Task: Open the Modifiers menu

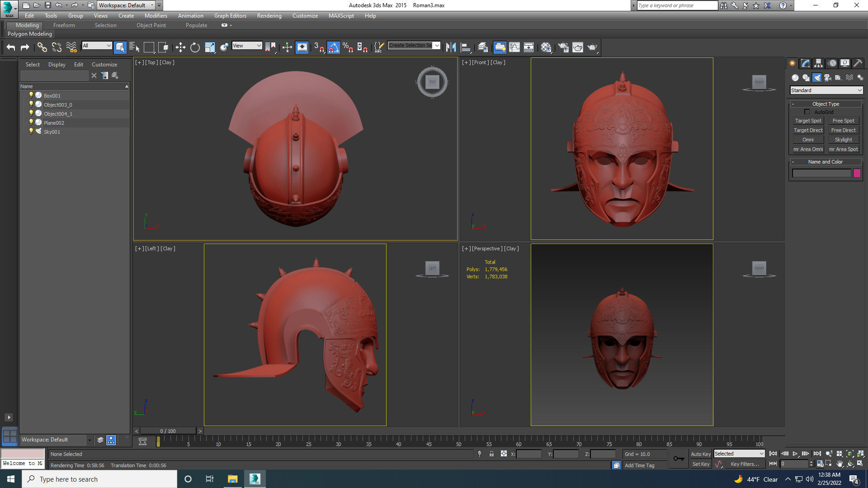Action: point(156,16)
